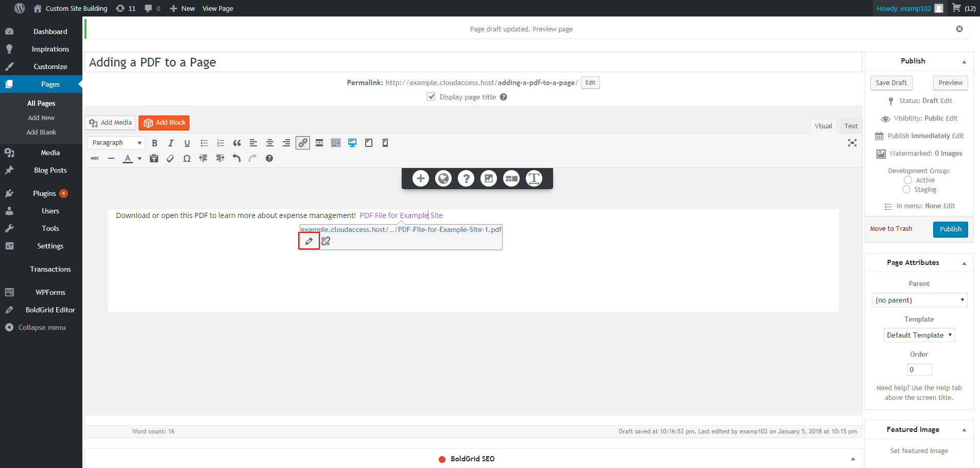
Task: Apply italic formatting
Action: [171, 143]
